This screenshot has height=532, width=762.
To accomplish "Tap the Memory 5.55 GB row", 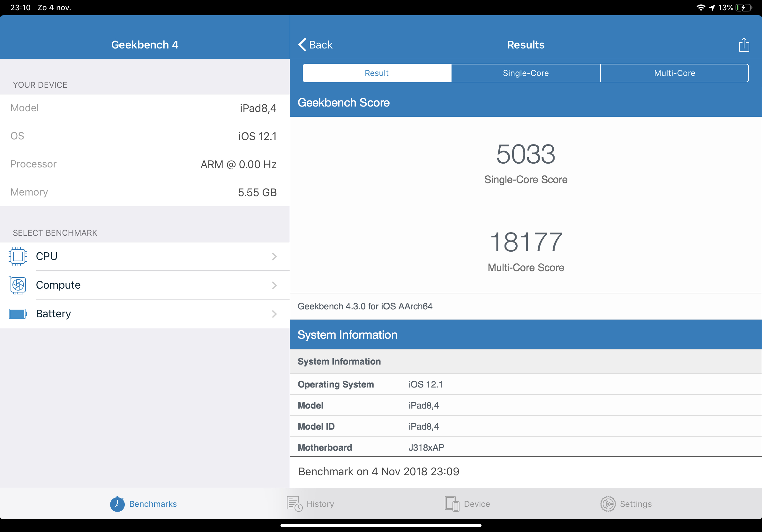I will [144, 192].
